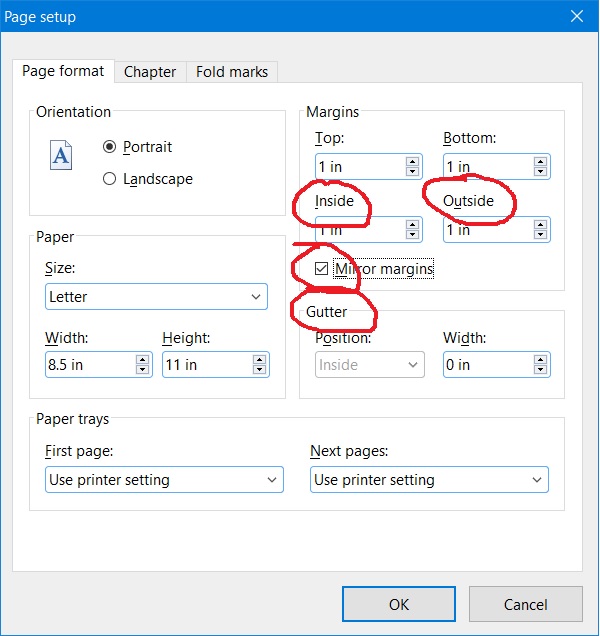Select the Landscape orientation radio button
Image resolution: width=600 pixels, height=636 pixels.
tap(110, 179)
